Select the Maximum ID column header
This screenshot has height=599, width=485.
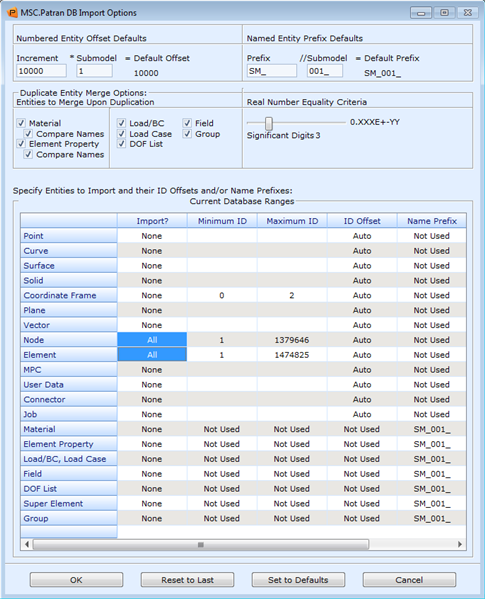pyautogui.click(x=292, y=221)
